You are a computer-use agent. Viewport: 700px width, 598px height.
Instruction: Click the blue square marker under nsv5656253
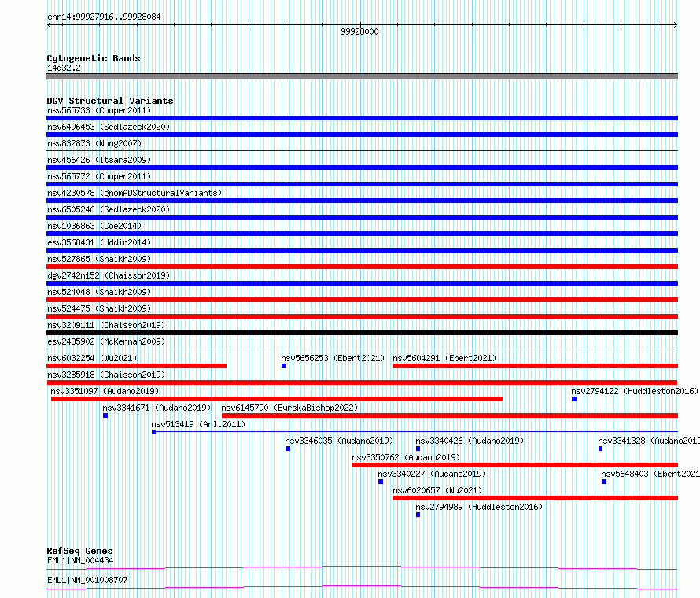coord(284,366)
